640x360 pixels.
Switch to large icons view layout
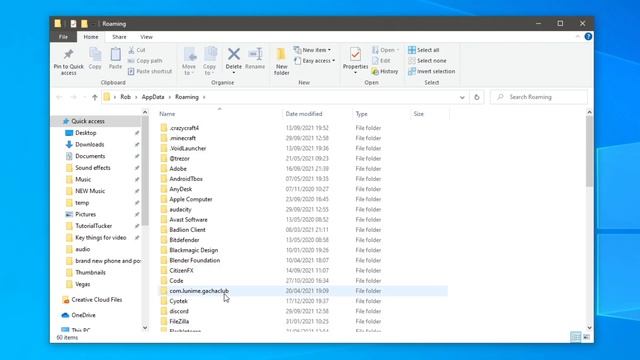587,337
